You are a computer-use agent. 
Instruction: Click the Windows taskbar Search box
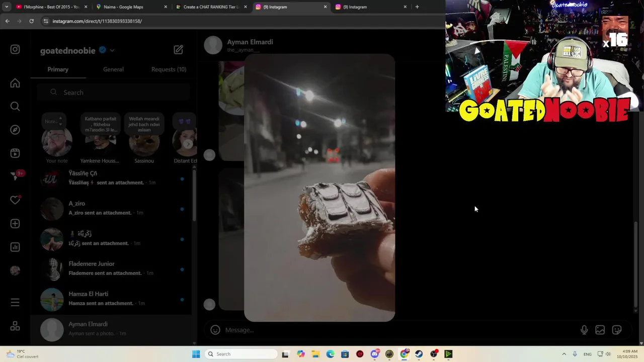(242, 354)
